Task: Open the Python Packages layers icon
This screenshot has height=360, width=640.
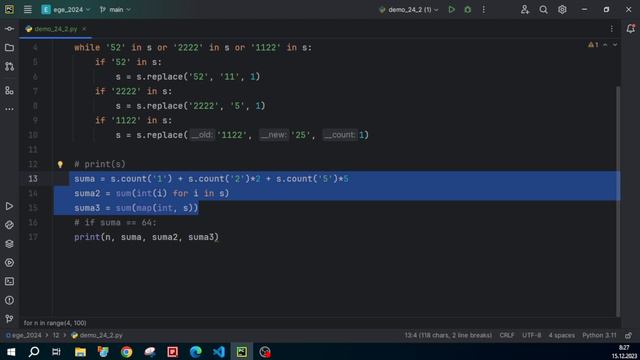Action: (9, 244)
